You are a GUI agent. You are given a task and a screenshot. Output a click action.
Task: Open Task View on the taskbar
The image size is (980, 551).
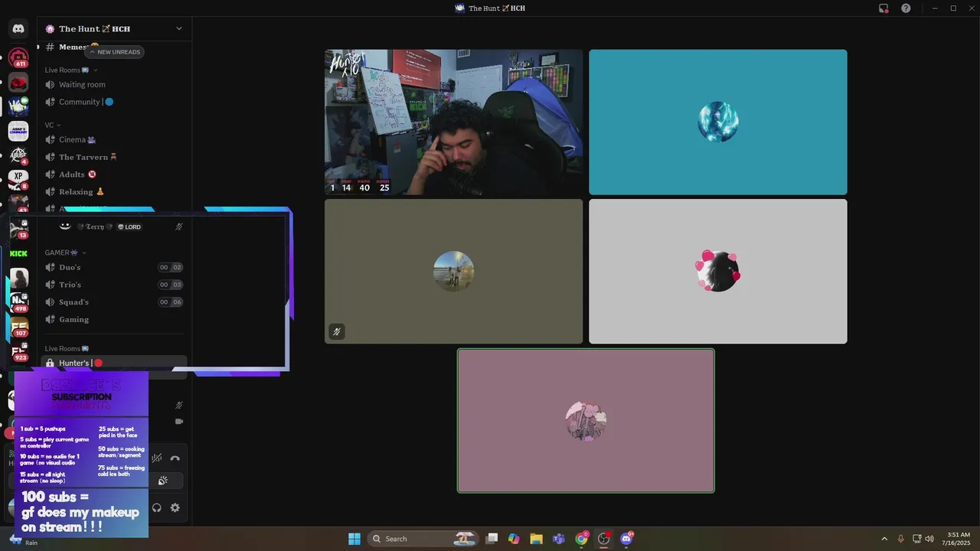tap(492, 539)
